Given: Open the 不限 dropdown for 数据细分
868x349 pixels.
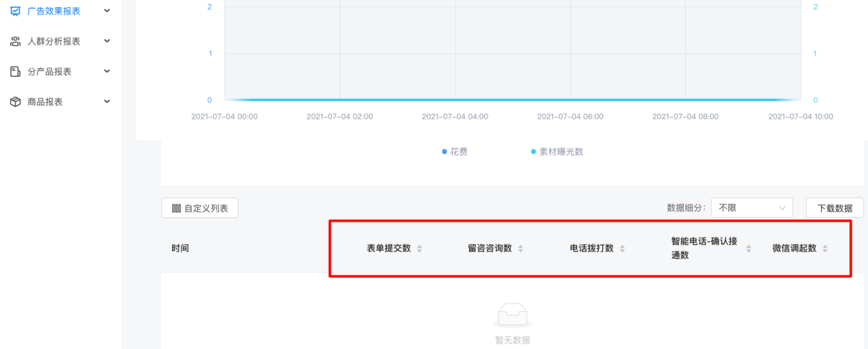Looking at the screenshot, I should pyautogui.click(x=752, y=207).
